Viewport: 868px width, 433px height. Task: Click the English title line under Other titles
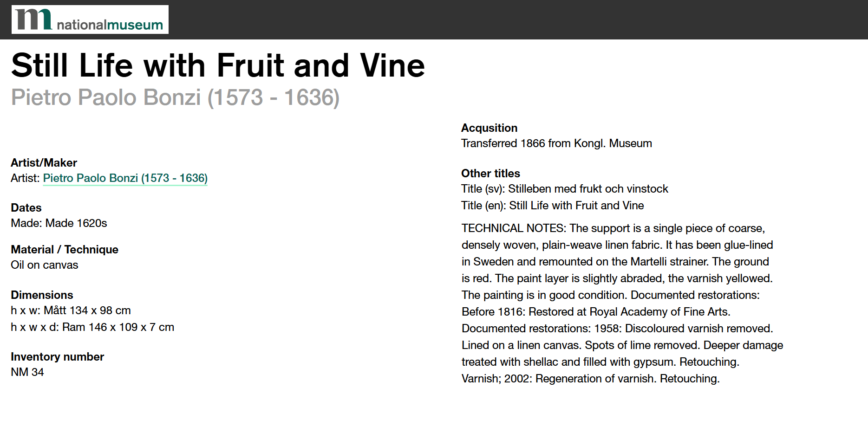coord(552,206)
